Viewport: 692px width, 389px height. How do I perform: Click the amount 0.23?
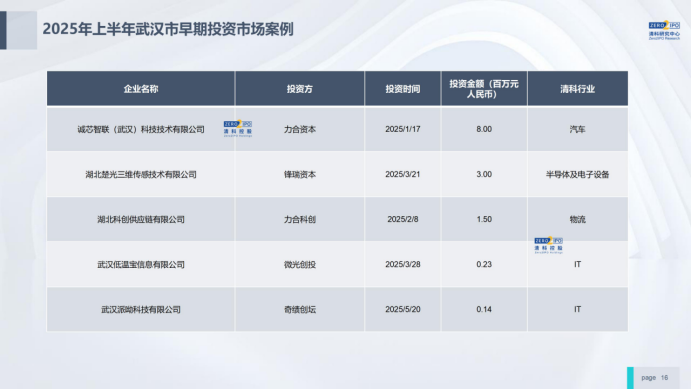coord(484,264)
